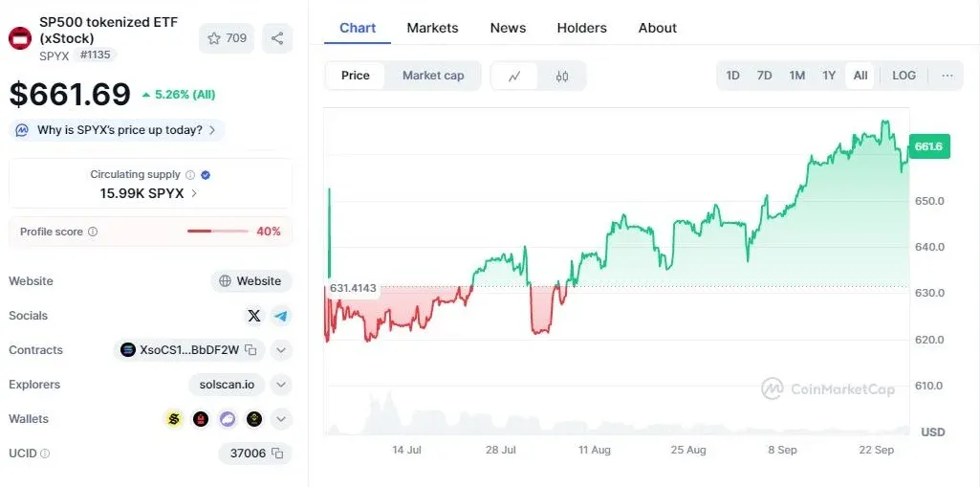Screen dimensions: 980x487
Task: Copy the contract address icon
Action: (250, 350)
